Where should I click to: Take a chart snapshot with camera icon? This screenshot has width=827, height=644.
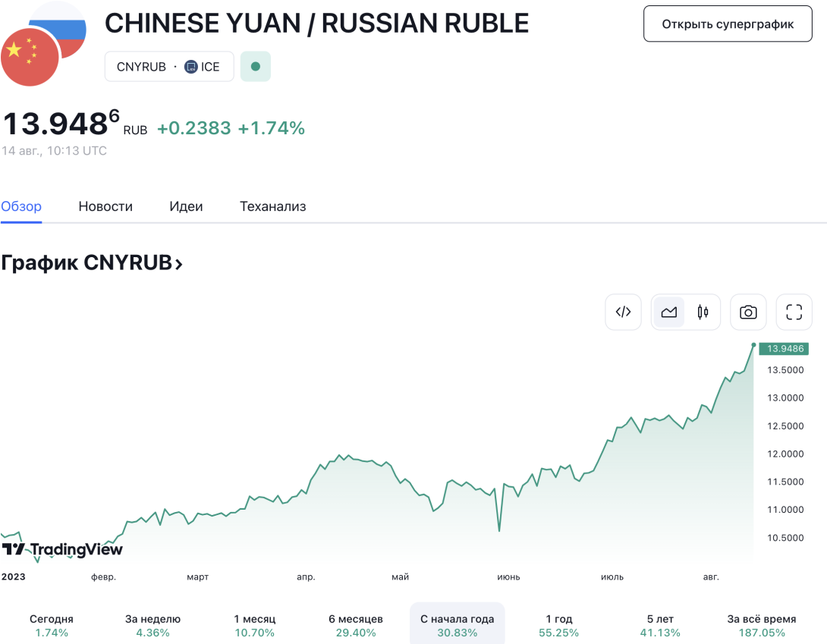[748, 312]
